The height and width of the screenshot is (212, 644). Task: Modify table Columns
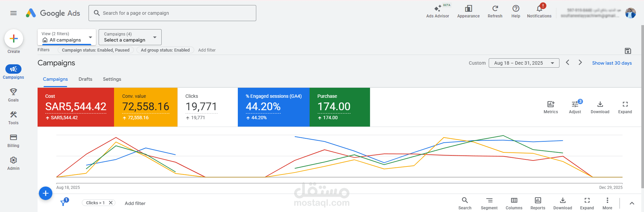514,203
